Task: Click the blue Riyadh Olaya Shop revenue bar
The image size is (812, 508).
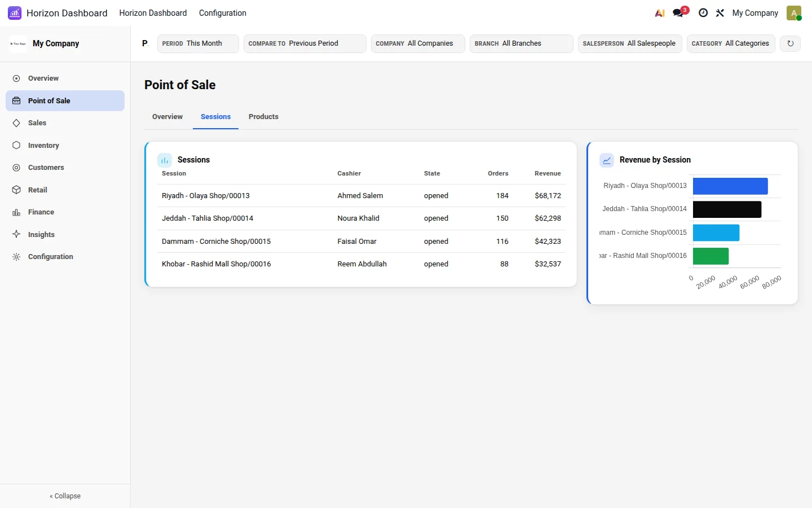Action: (x=730, y=186)
